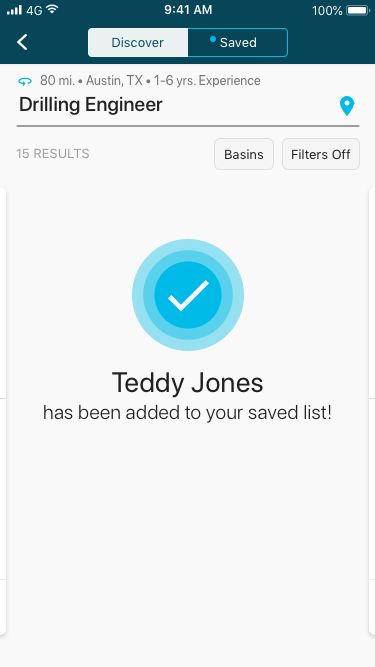Viewport: 375px width, 667px height.
Task: Tap the blue location pin icon
Action: click(x=347, y=106)
